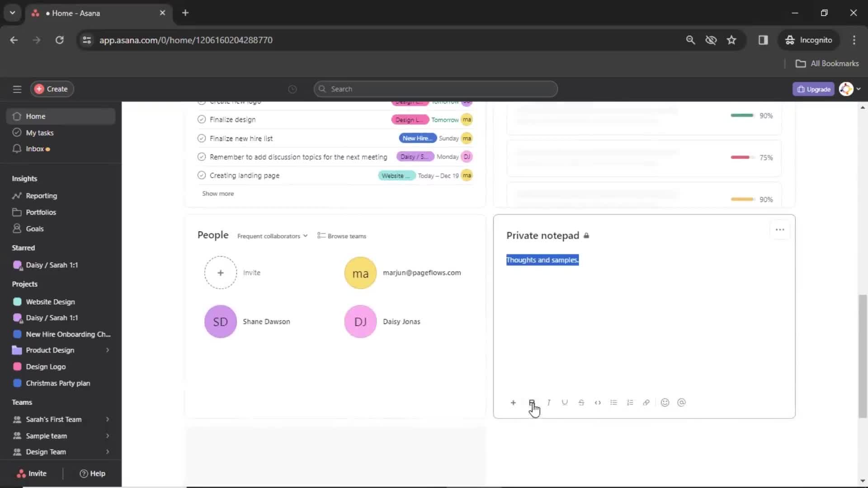Click the Invite button in People section
This screenshot has height=488, width=868.
click(221, 272)
